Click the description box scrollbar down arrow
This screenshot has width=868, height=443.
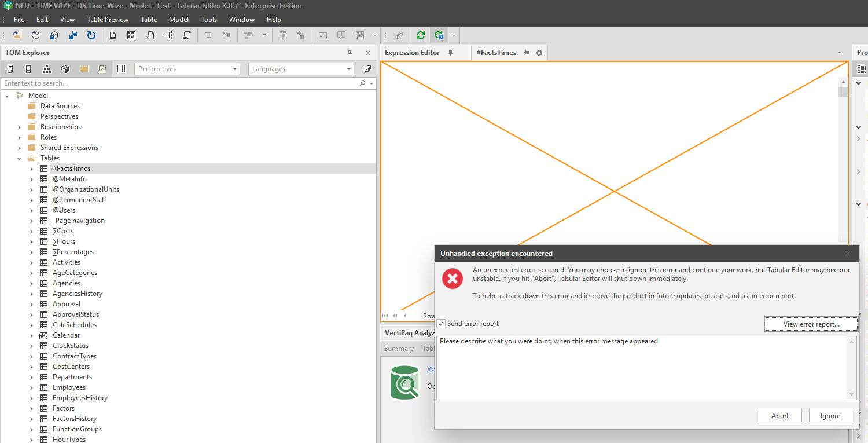pos(852,395)
